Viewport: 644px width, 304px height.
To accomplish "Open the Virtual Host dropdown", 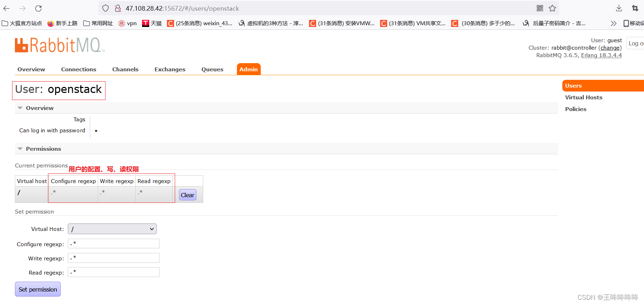I will pyautogui.click(x=112, y=229).
